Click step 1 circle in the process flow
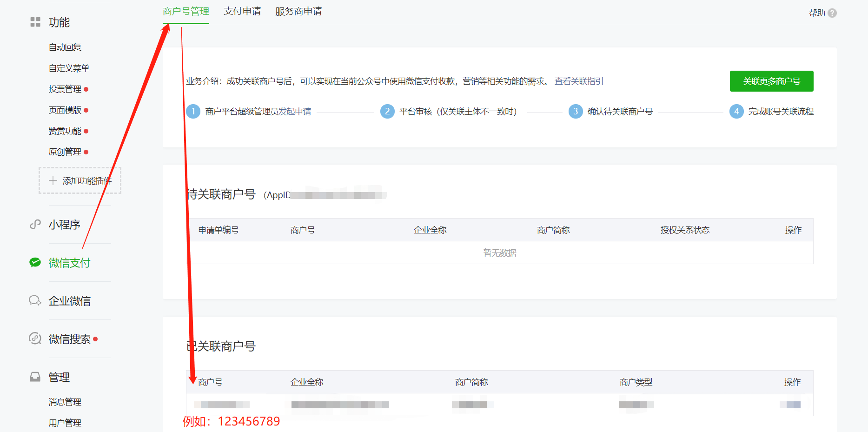Viewport: 868px width, 432px height. pos(193,111)
